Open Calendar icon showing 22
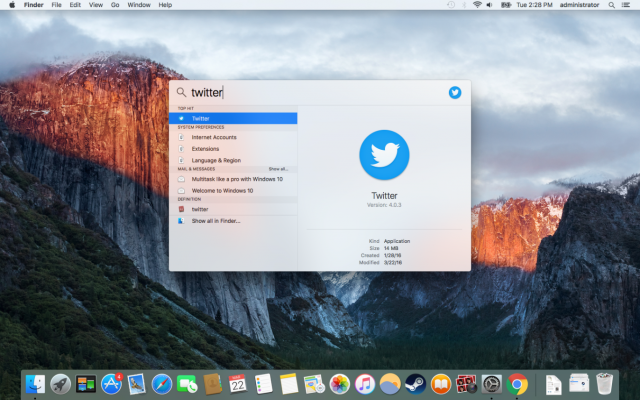This screenshot has height=400, width=640. (x=238, y=384)
